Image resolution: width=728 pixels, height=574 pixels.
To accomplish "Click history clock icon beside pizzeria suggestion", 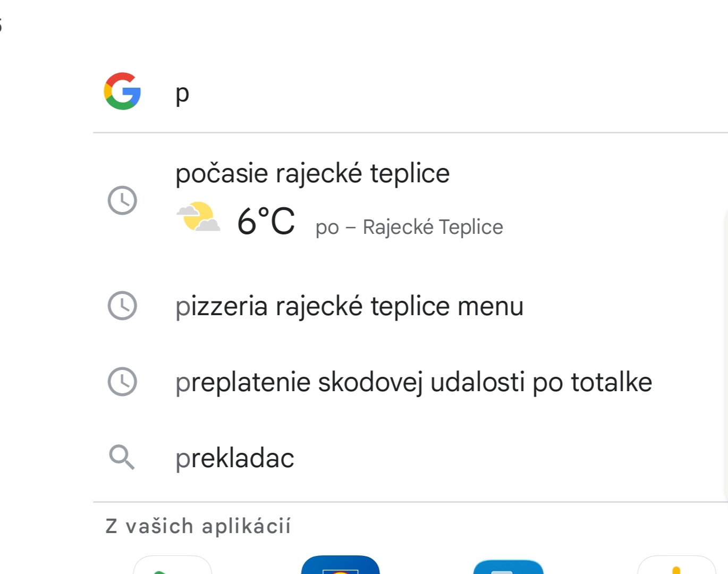I will 122,306.
